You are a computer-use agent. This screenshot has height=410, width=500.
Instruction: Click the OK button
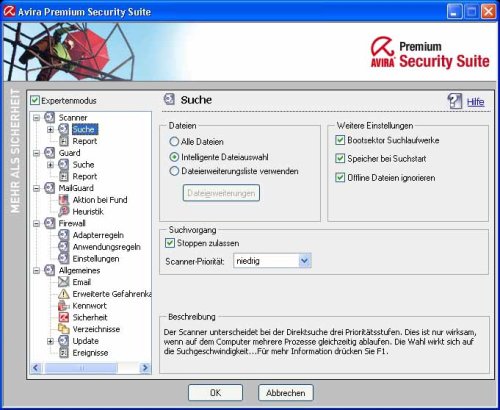(215, 393)
